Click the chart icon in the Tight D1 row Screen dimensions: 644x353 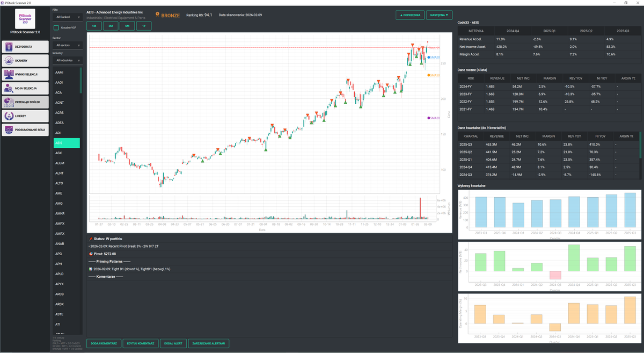(91, 269)
